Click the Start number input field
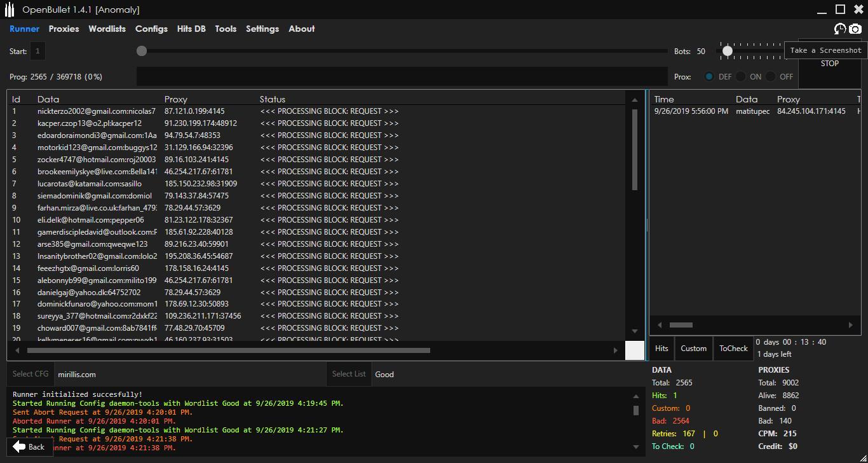 click(37, 52)
